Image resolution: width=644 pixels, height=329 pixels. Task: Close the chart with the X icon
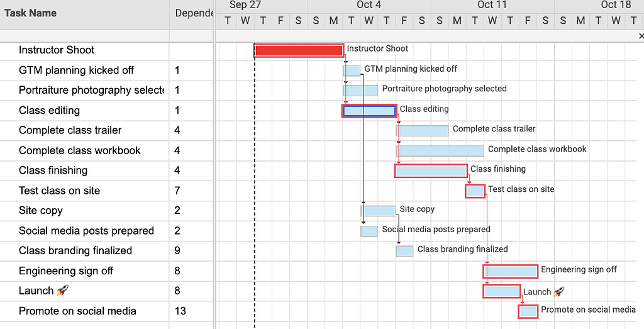click(641, 36)
